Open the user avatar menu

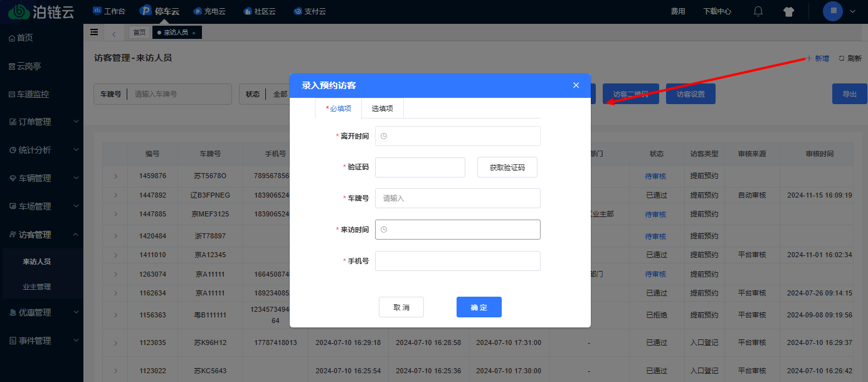pyautogui.click(x=833, y=11)
